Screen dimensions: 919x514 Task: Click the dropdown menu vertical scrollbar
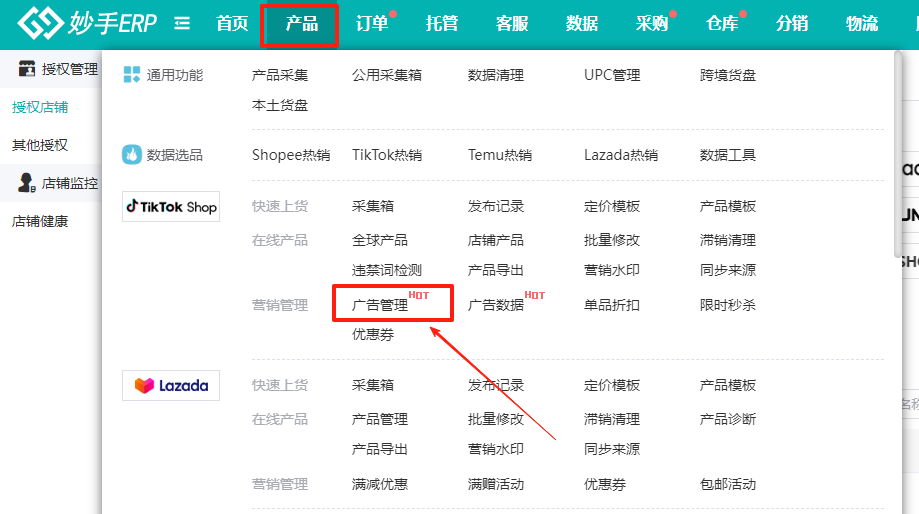coord(898,154)
